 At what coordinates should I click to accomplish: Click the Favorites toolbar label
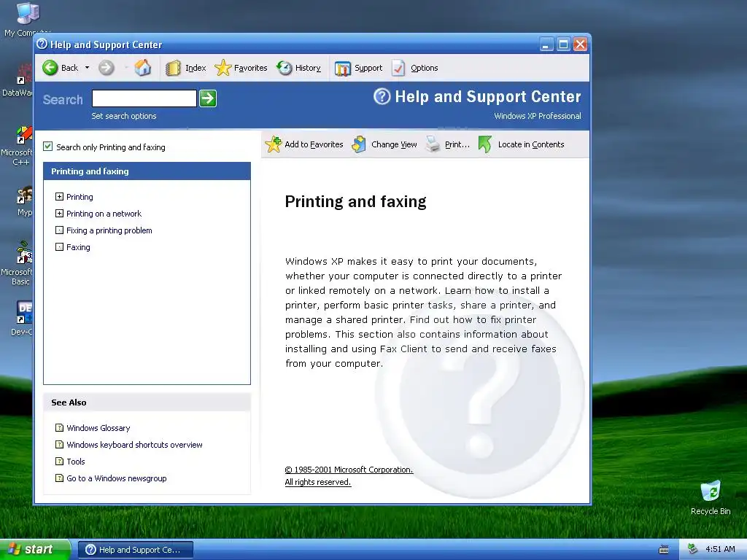(x=251, y=68)
